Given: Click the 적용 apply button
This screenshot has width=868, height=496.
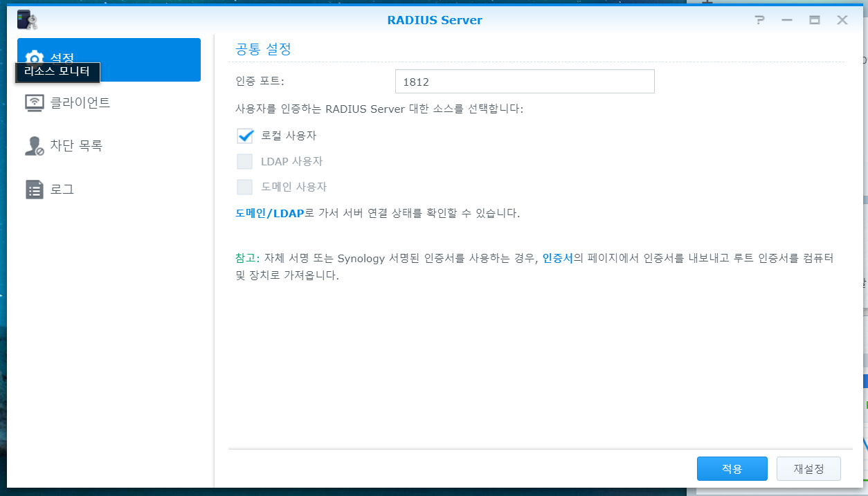Looking at the screenshot, I should point(732,468).
